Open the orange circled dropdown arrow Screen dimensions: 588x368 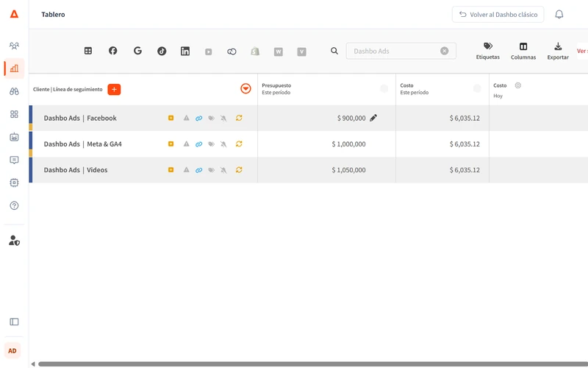click(x=245, y=88)
